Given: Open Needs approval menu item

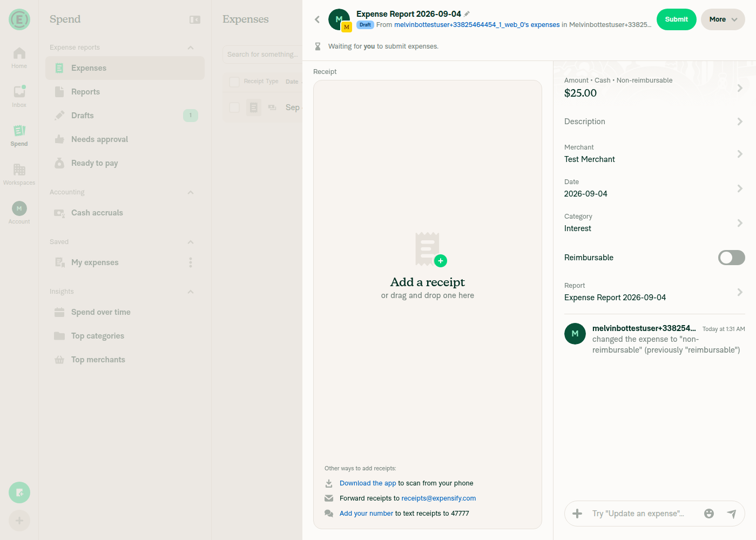Looking at the screenshot, I should (x=125, y=139).
